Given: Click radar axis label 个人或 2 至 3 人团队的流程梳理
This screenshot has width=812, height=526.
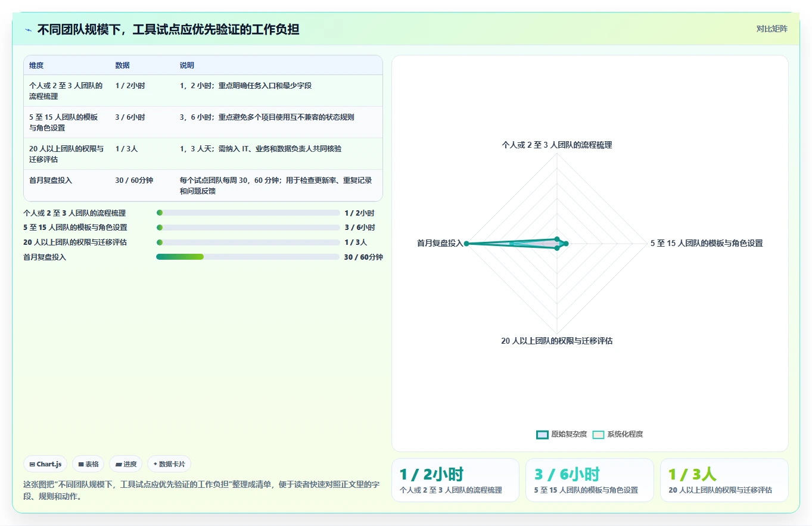Looking at the screenshot, I should click(x=557, y=145).
